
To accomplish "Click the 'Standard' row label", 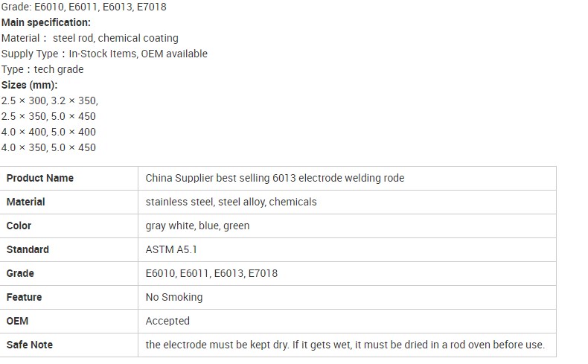I will point(28,249).
